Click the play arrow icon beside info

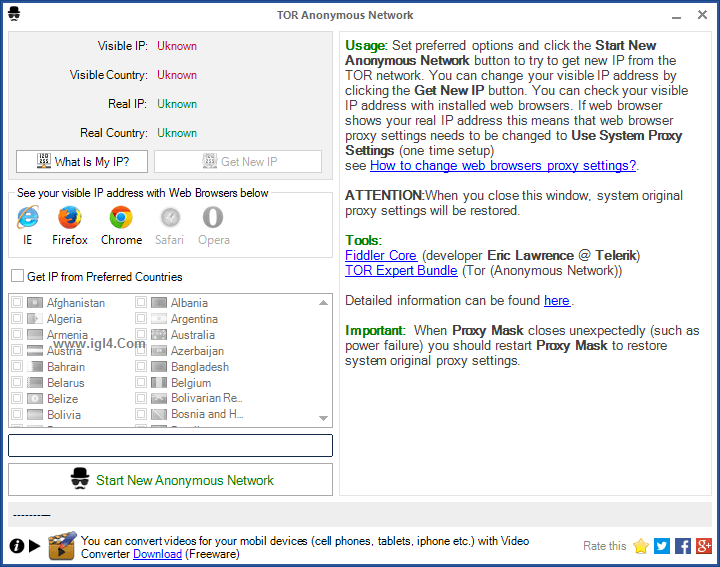click(x=34, y=546)
